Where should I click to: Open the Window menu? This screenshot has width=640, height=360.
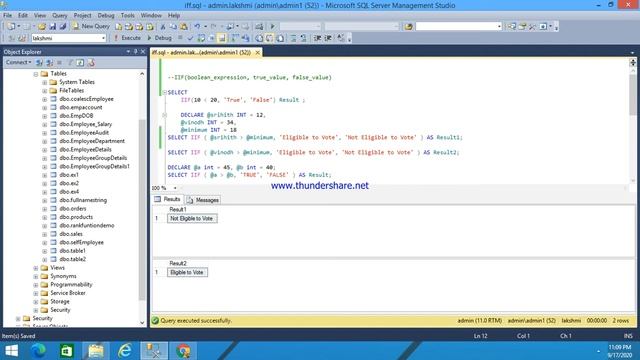(x=151, y=16)
